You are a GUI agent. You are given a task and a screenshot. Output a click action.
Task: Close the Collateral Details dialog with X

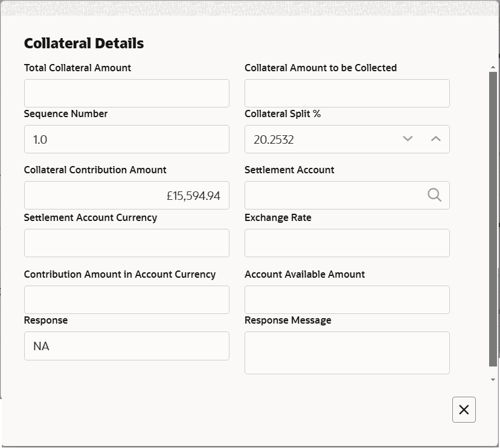[x=464, y=409]
